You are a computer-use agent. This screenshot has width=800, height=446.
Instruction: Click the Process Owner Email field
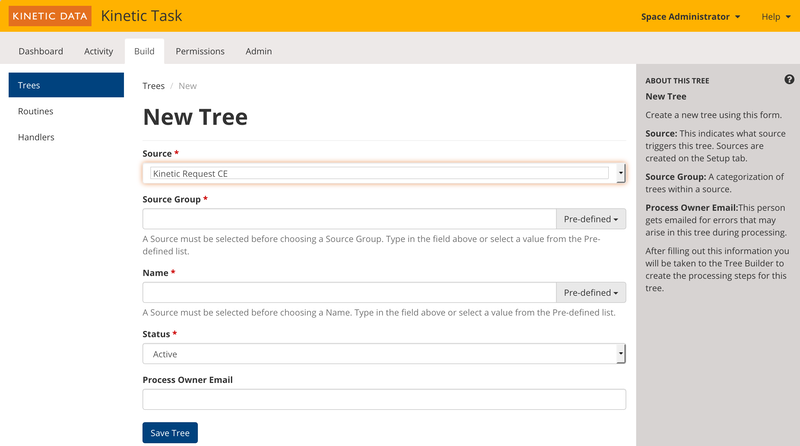(384, 399)
